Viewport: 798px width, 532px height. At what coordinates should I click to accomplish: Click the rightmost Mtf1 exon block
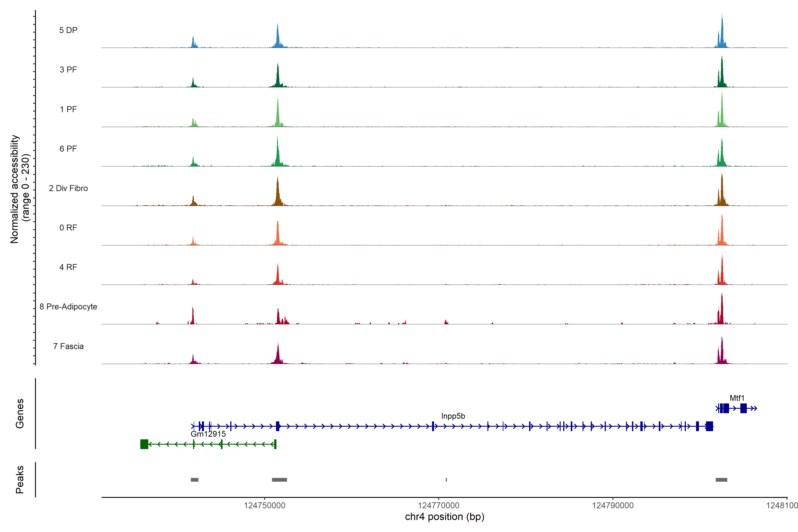tap(743, 408)
